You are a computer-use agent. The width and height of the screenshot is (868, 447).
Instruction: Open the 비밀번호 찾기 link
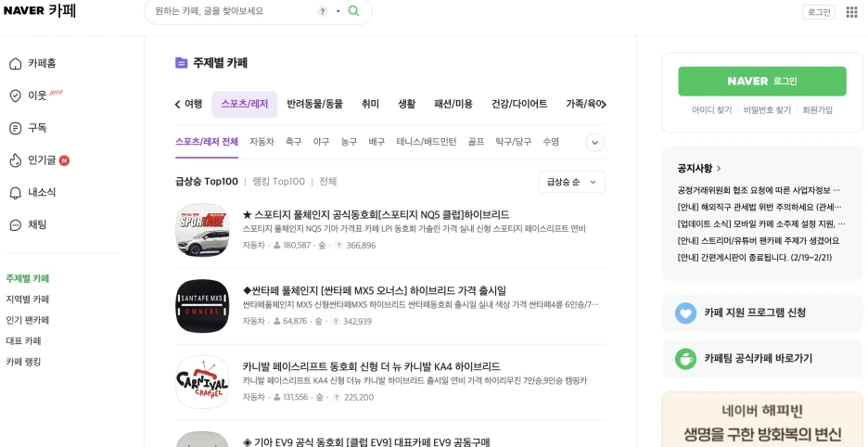coord(767,110)
